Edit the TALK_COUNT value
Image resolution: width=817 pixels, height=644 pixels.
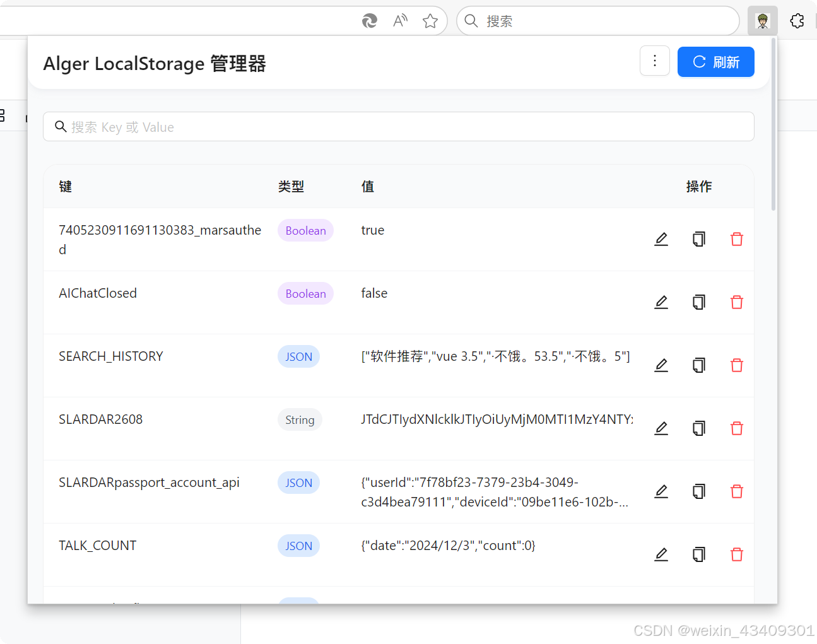click(661, 554)
